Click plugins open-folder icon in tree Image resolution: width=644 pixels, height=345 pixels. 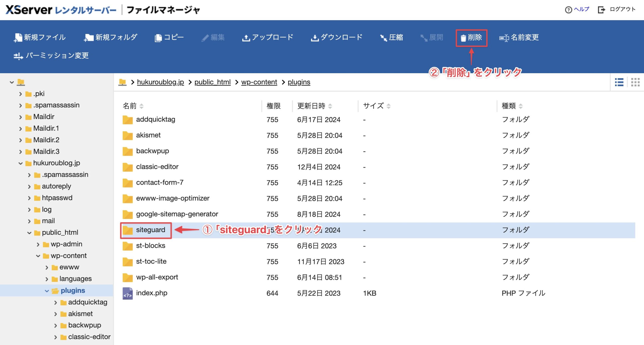tap(55, 291)
